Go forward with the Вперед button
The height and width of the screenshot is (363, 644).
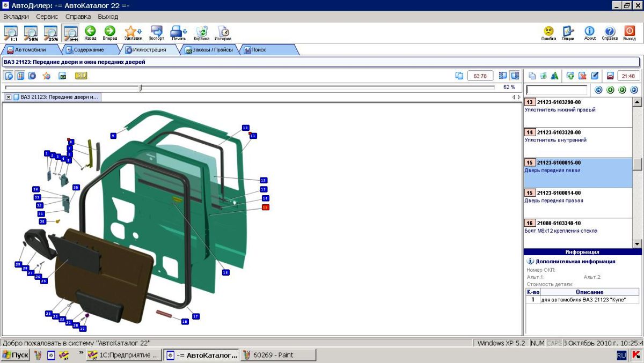pyautogui.click(x=110, y=33)
